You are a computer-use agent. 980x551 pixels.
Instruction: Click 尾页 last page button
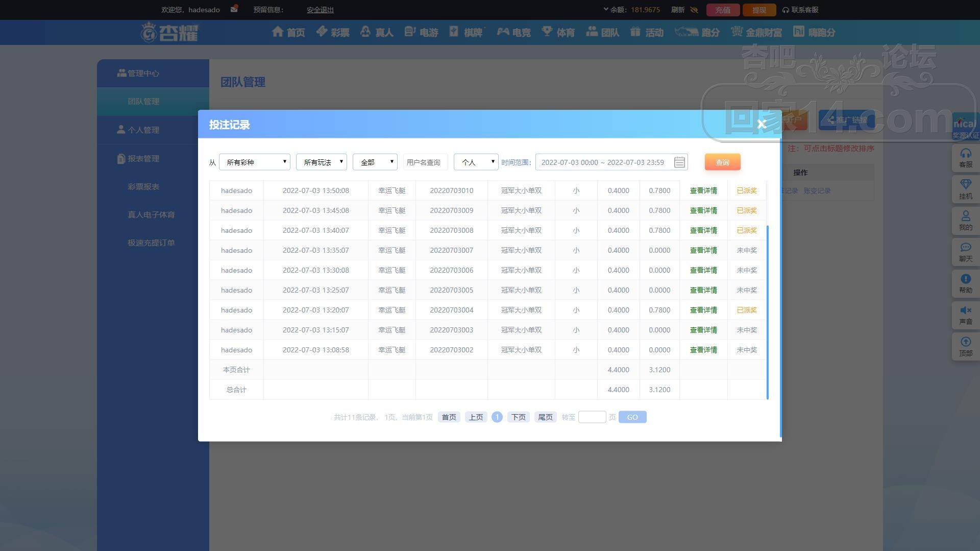click(546, 417)
